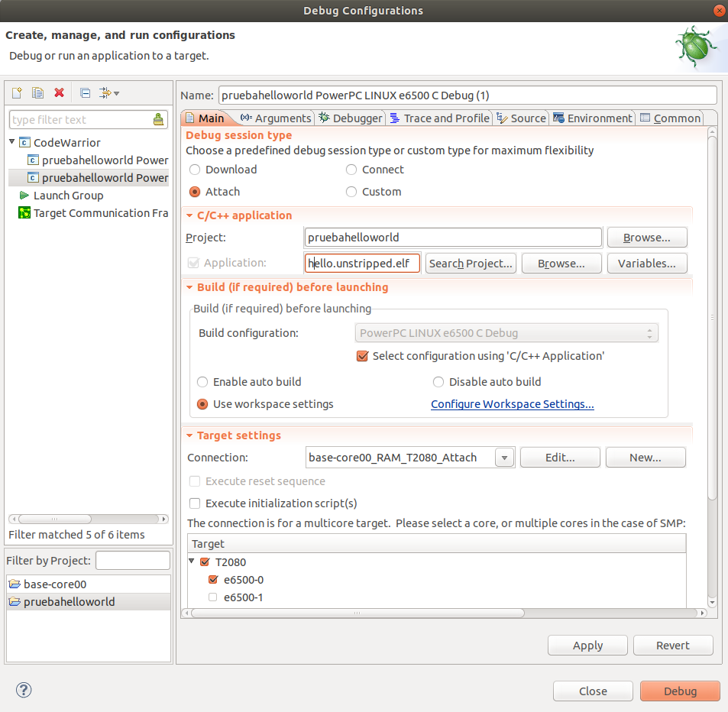Click Browse next to Application field
The height and width of the screenshot is (712, 728).
[x=561, y=264]
